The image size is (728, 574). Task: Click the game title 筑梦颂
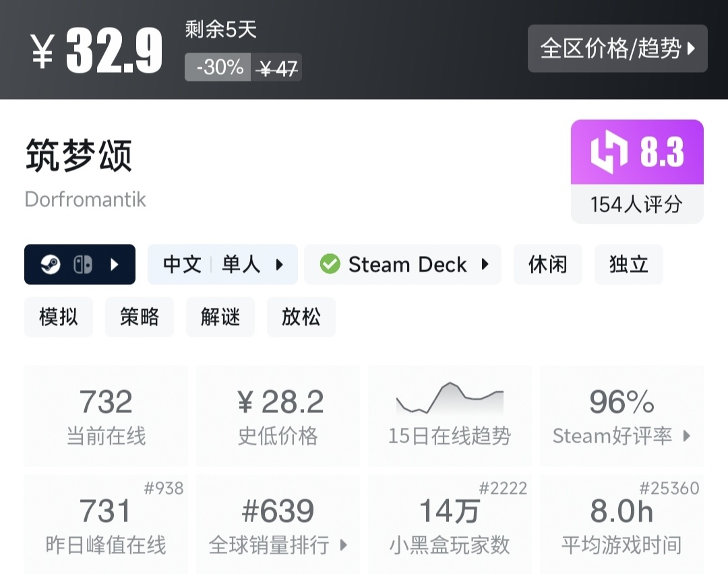tap(79, 156)
